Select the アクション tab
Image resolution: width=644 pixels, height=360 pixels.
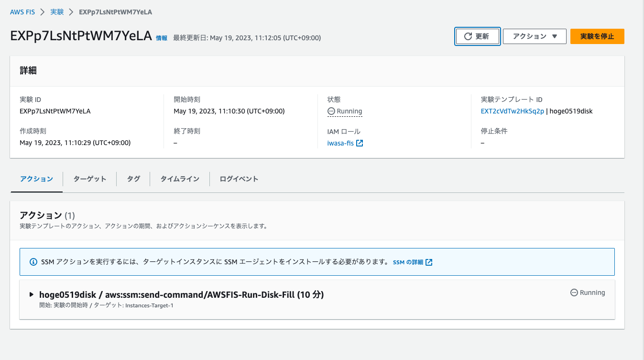(36, 179)
